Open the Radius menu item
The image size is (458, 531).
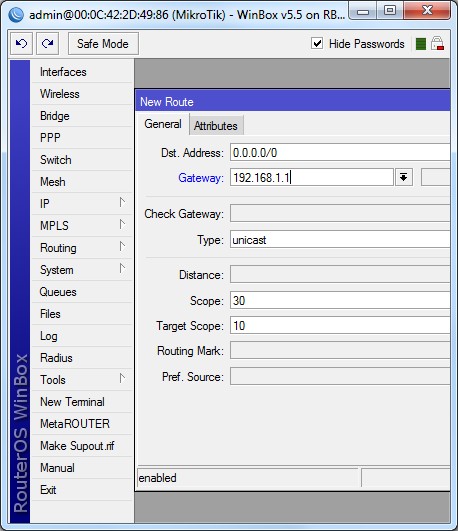(x=82, y=358)
